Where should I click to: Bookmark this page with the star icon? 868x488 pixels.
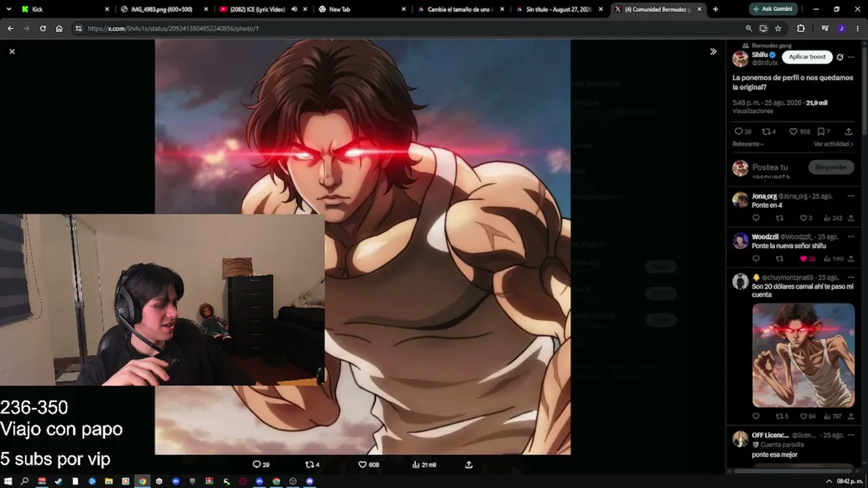778,28
